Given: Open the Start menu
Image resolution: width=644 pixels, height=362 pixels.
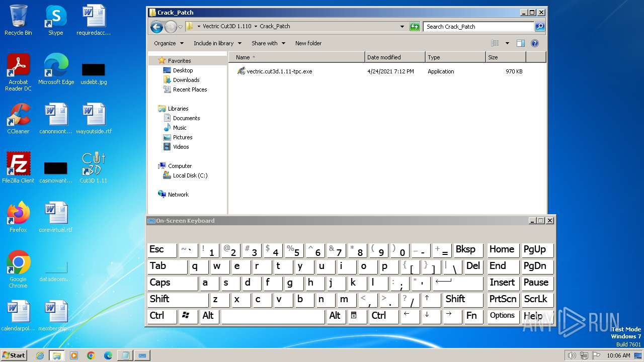Looking at the screenshot, I should coord(14,355).
